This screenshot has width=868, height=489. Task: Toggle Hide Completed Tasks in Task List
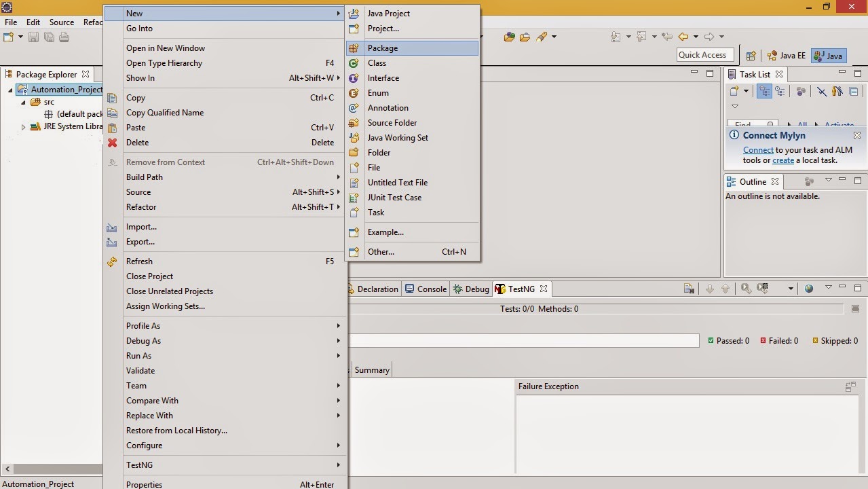823,92
